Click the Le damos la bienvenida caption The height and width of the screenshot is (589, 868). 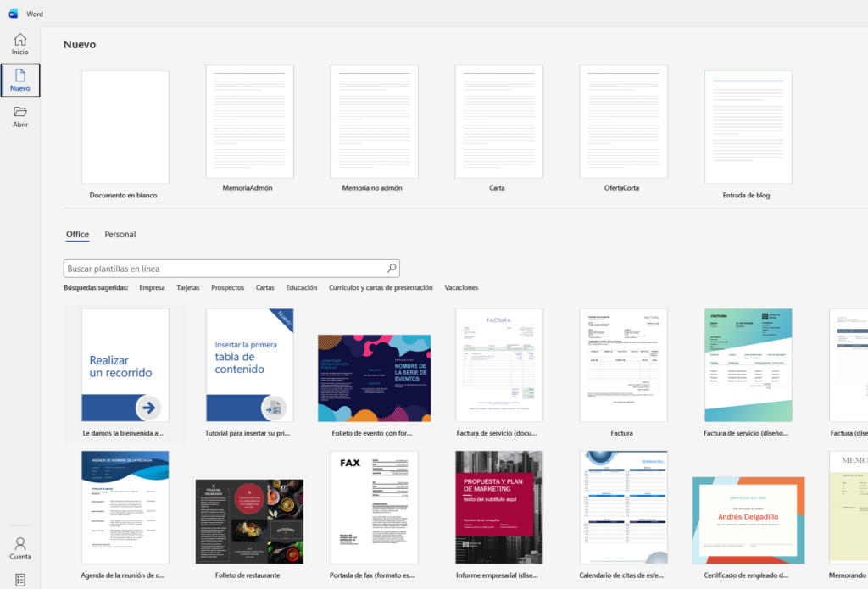(123, 433)
